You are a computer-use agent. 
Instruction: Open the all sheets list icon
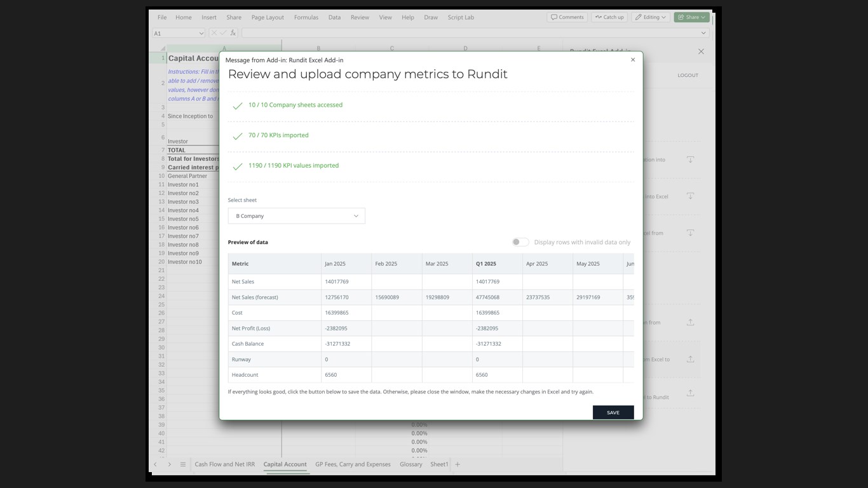[182, 464]
